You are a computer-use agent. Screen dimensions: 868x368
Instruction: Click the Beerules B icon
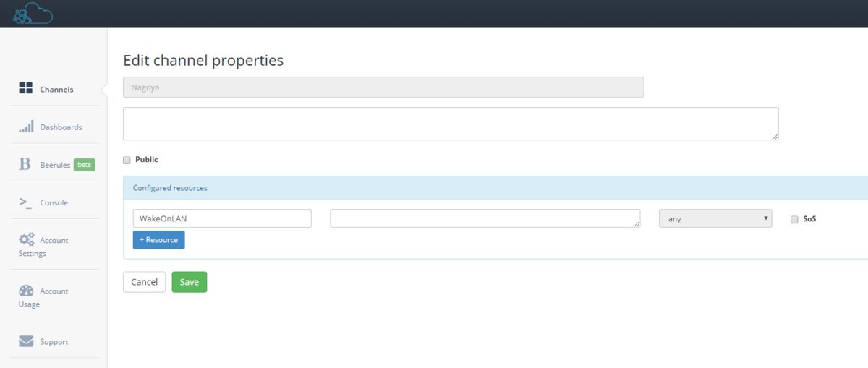click(25, 164)
